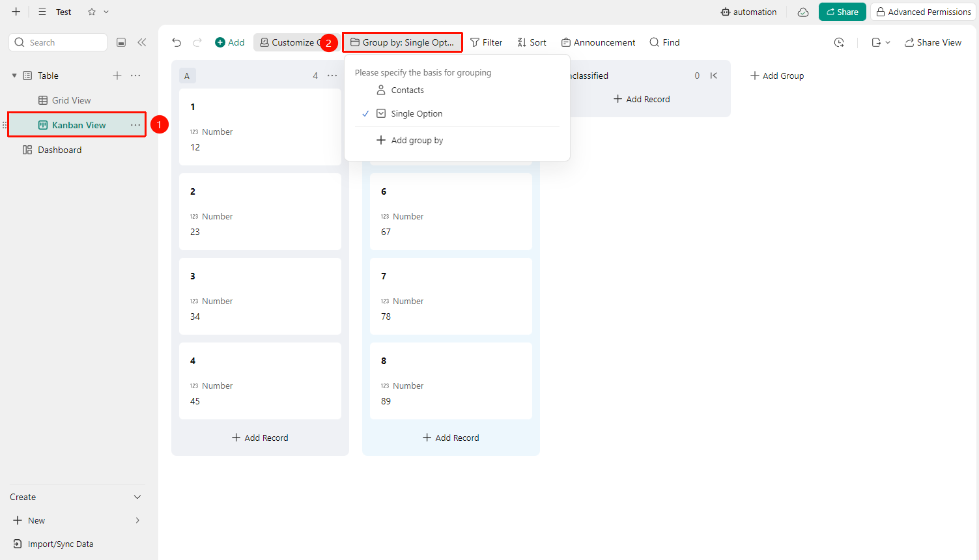The width and height of the screenshot is (979, 560).
Task: Click Add Group
Action: click(x=777, y=76)
